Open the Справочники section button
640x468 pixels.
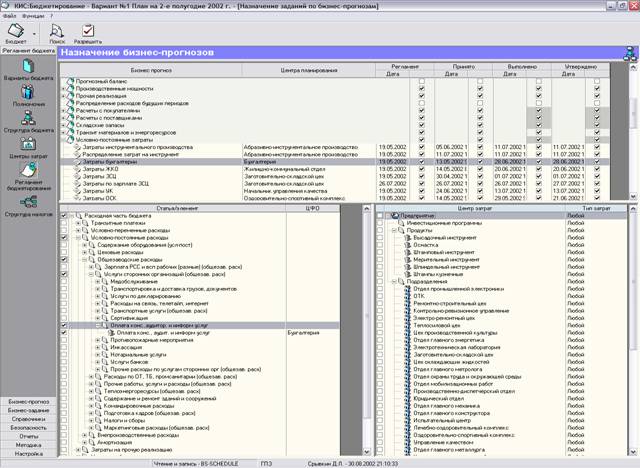[29, 419]
